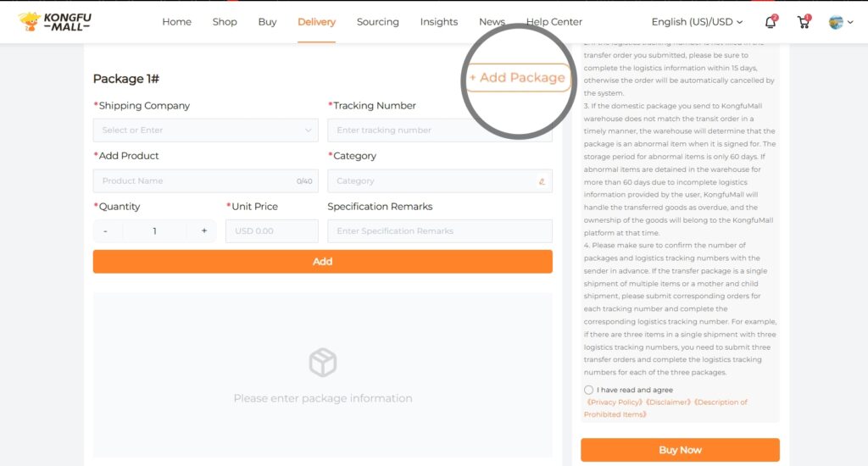
Task: Open the shopping cart icon
Action: coord(803,22)
